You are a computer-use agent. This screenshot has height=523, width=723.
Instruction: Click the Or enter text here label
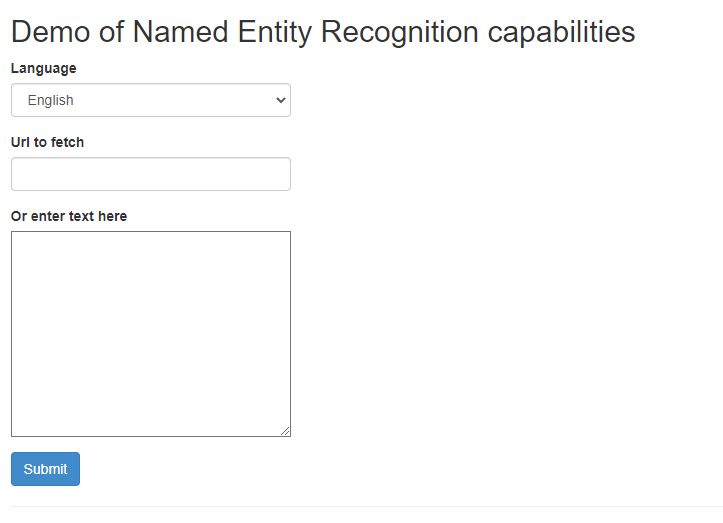coord(69,216)
